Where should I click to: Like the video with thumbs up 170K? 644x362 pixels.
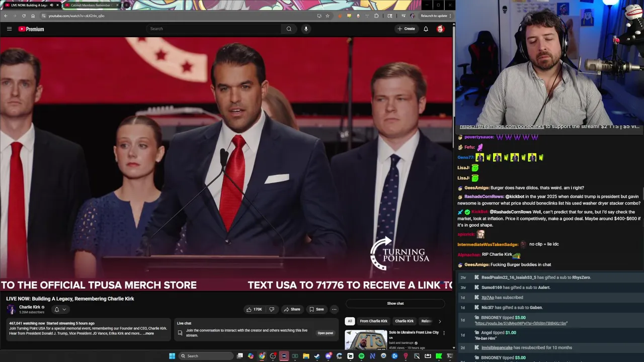(x=254, y=309)
